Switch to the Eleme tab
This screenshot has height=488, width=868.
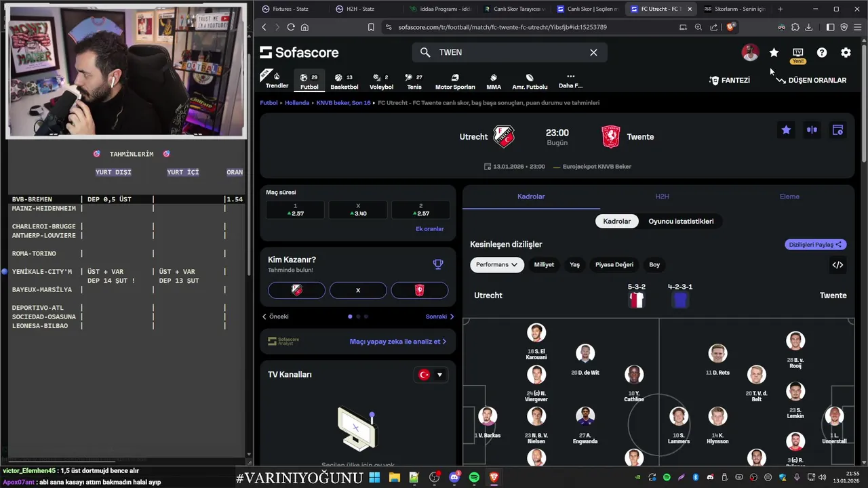click(x=789, y=197)
